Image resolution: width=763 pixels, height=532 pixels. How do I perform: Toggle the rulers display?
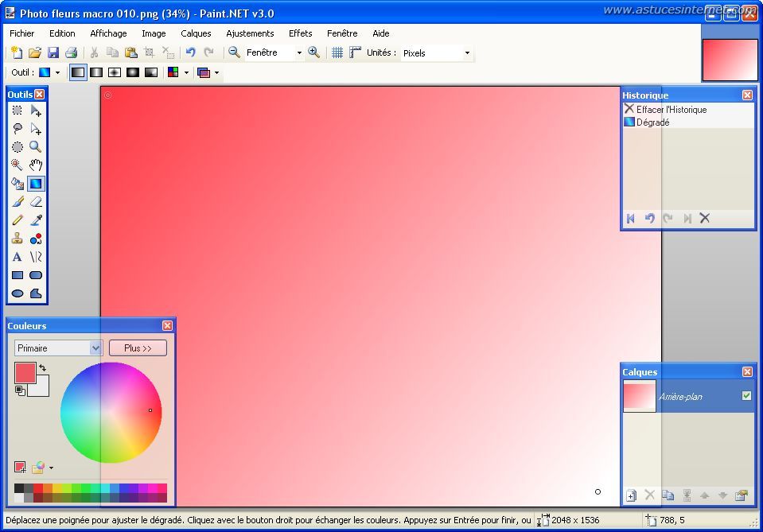(x=355, y=52)
